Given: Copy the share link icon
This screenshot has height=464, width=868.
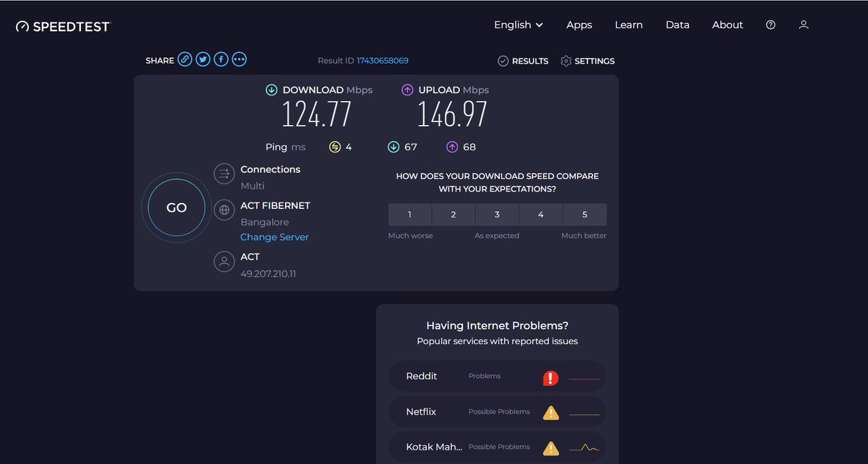Looking at the screenshot, I should click(x=185, y=59).
